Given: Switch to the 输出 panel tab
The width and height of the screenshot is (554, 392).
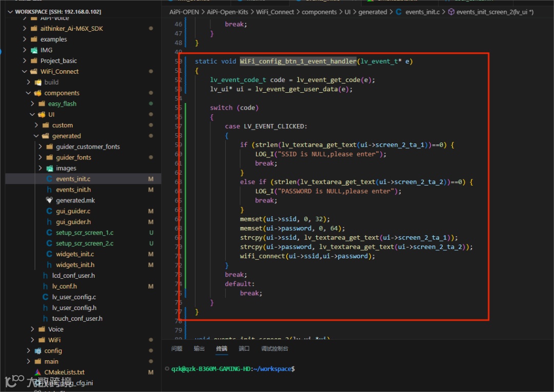Looking at the screenshot, I should [199, 348].
